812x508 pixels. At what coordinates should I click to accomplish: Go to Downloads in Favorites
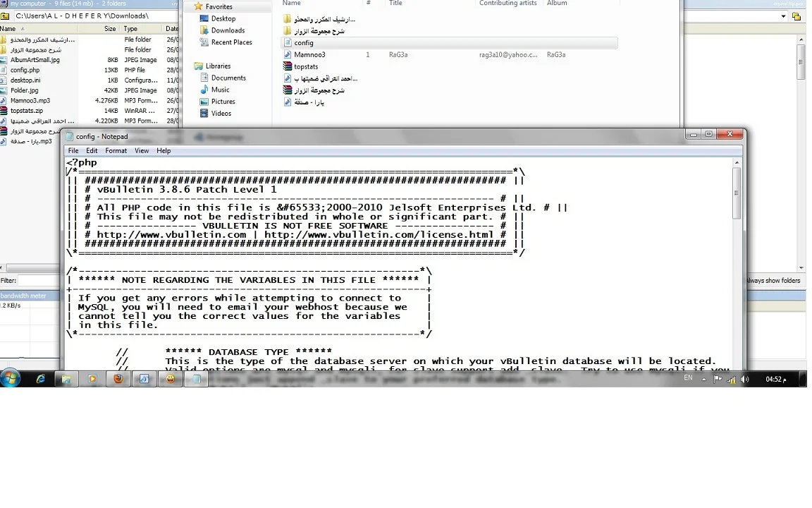click(228, 30)
